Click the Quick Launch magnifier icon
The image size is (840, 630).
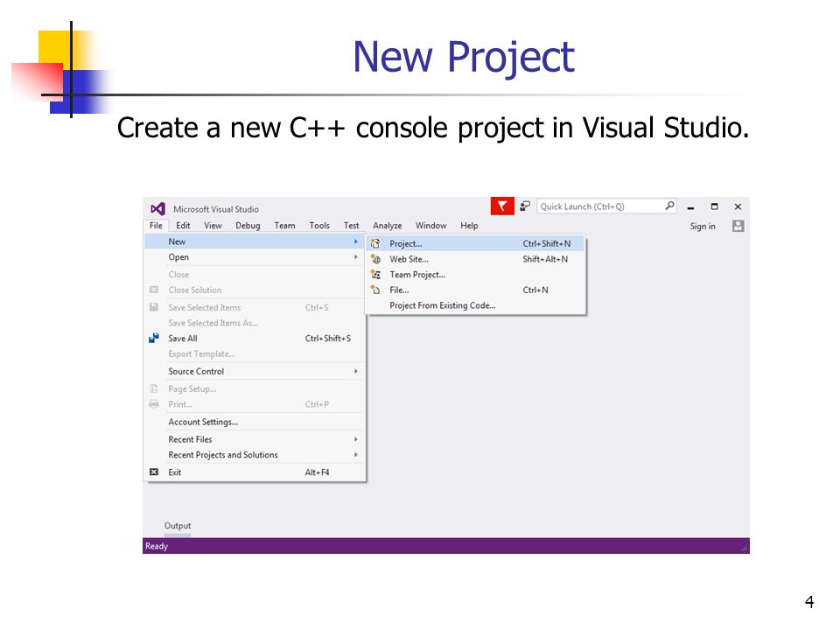[669, 206]
